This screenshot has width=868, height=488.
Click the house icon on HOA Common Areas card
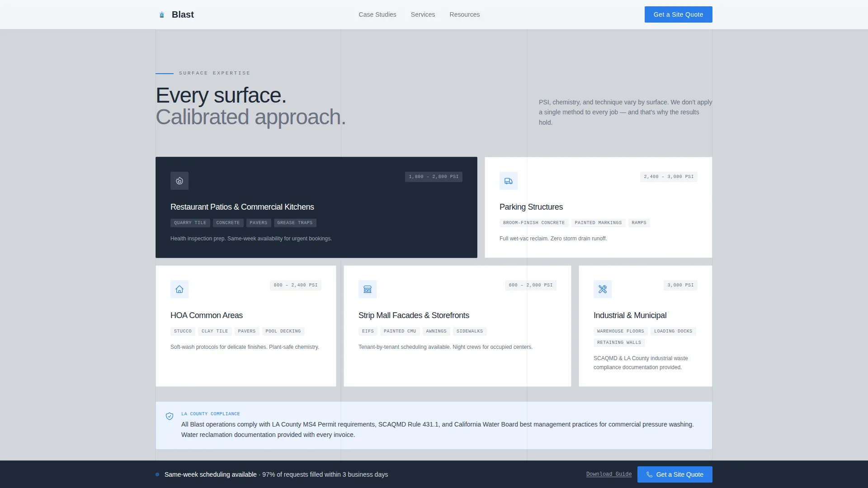coord(179,289)
